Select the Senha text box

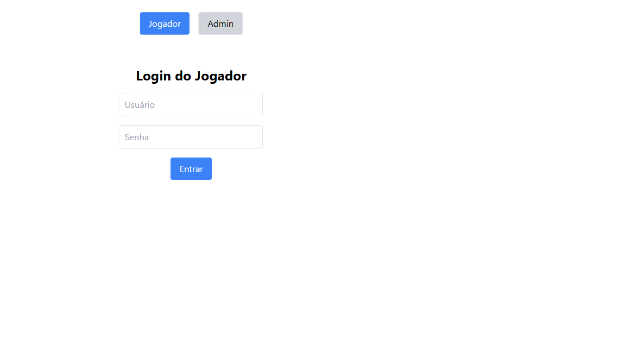pyautogui.click(x=191, y=137)
